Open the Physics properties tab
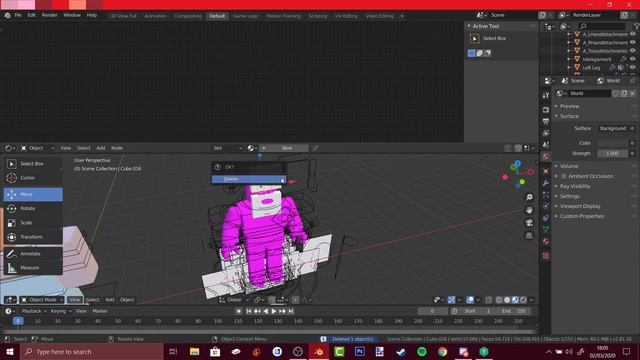Image resolution: width=640 pixels, height=360 pixels. [546, 207]
